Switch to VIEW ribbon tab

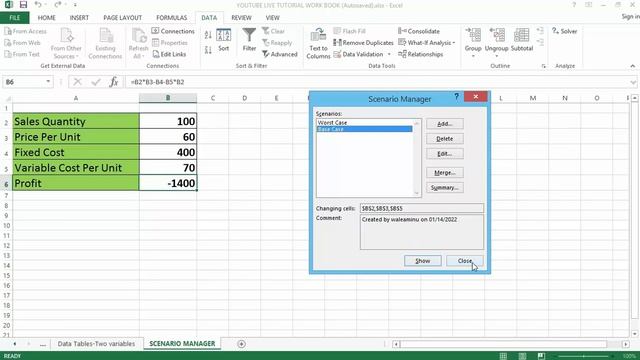pos(272,18)
